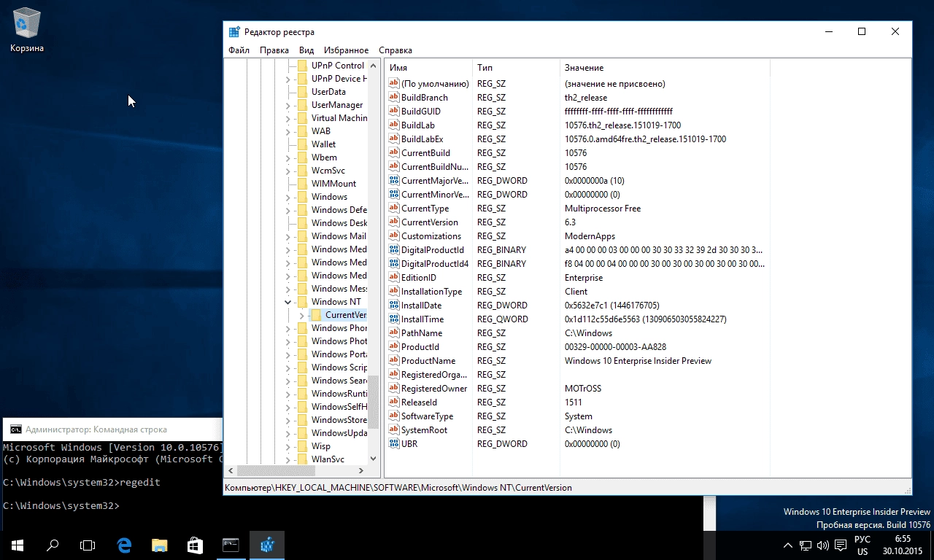Expand the CurrentVersion key

coord(302,315)
